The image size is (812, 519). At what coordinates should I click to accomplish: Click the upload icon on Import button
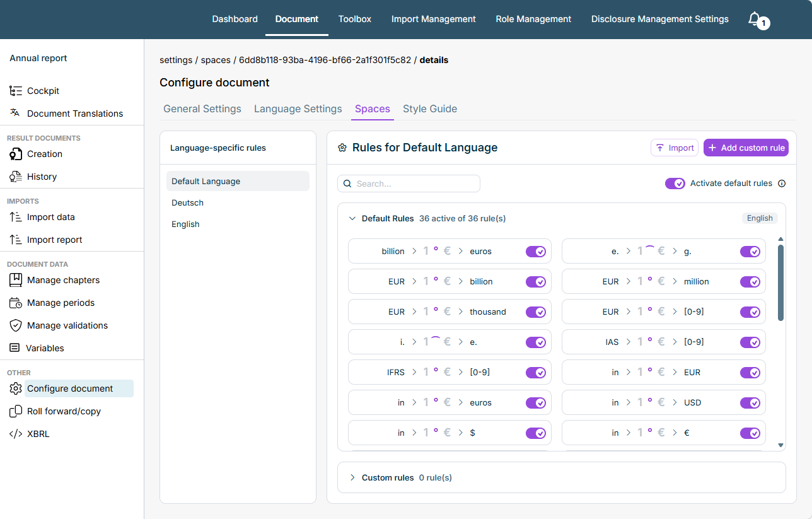point(660,148)
